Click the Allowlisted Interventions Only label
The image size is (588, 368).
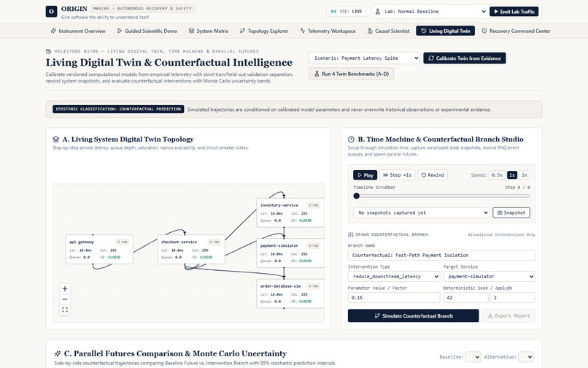click(x=501, y=234)
